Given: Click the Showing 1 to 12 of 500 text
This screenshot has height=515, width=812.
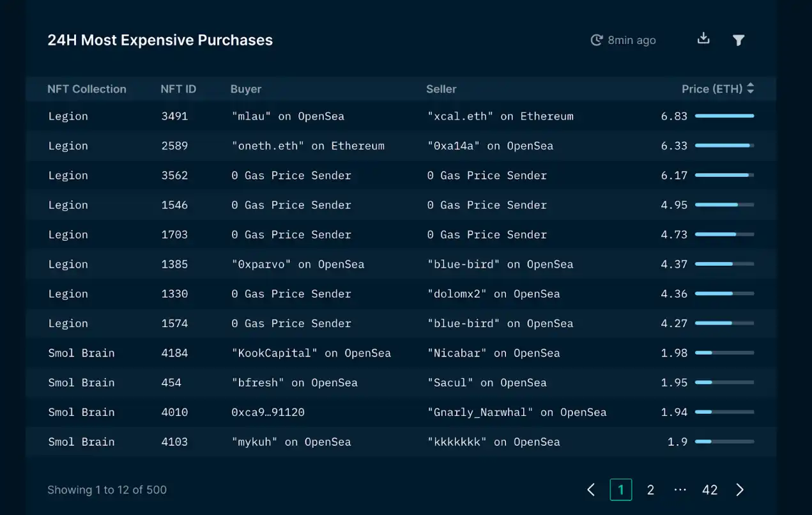Looking at the screenshot, I should tap(107, 490).
